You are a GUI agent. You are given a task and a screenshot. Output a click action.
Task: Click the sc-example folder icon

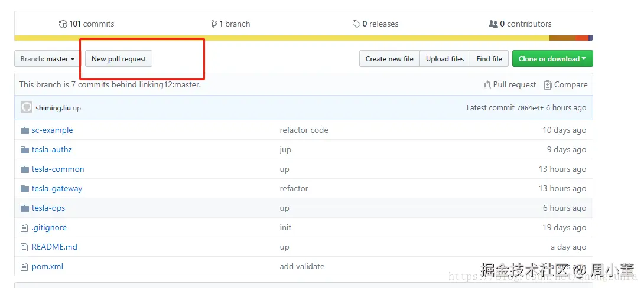coord(25,130)
